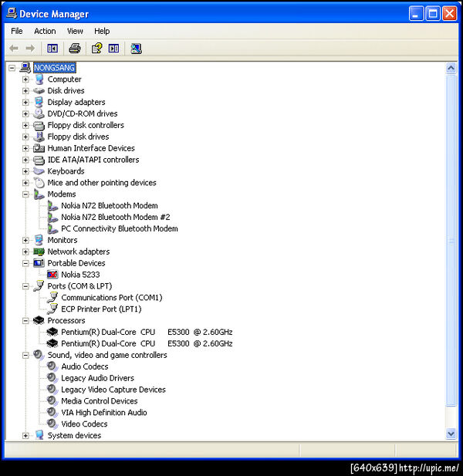Click the Back arrow toolbar icon

click(14, 49)
